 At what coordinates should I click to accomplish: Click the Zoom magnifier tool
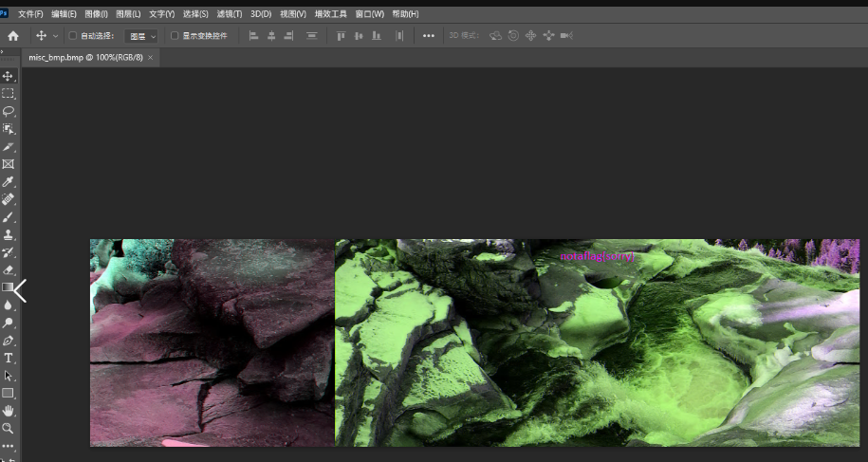(x=9, y=428)
